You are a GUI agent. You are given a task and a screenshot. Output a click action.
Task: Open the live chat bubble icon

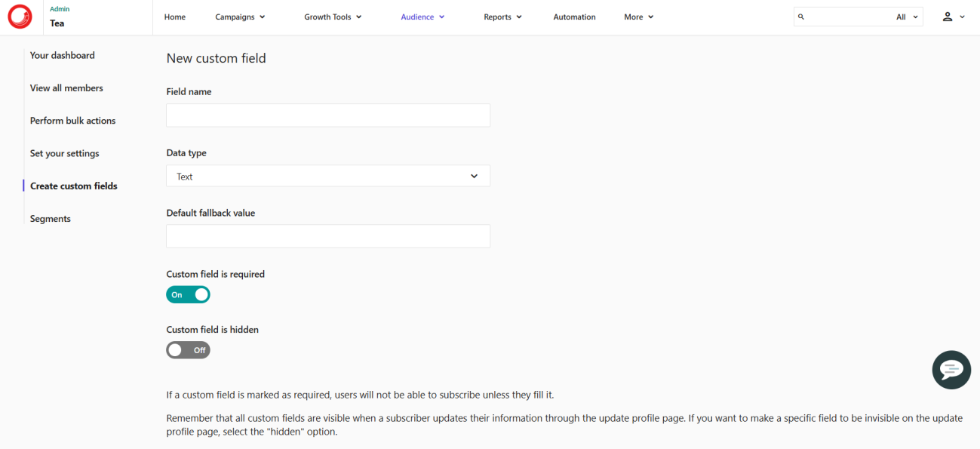click(x=951, y=370)
